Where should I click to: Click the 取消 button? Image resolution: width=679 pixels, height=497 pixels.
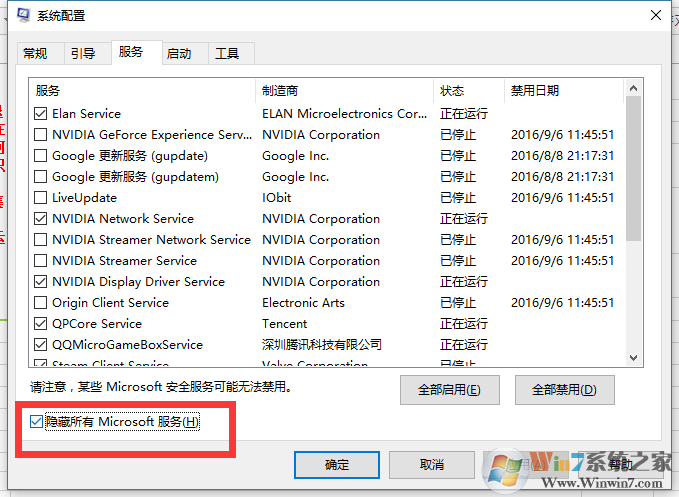(x=431, y=464)
